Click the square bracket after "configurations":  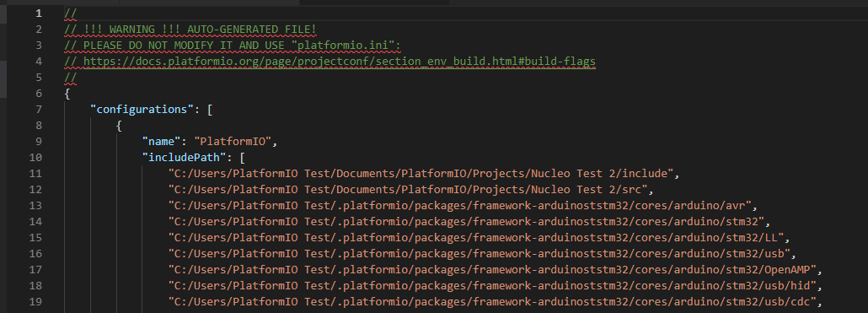pyautogui.click(x=211, y=109)
